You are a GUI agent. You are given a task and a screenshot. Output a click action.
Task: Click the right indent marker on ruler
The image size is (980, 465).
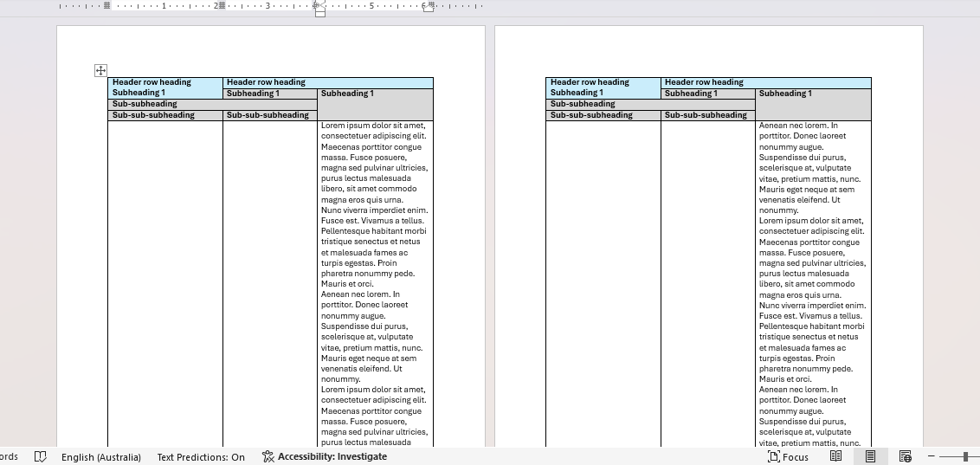[428, 6]
